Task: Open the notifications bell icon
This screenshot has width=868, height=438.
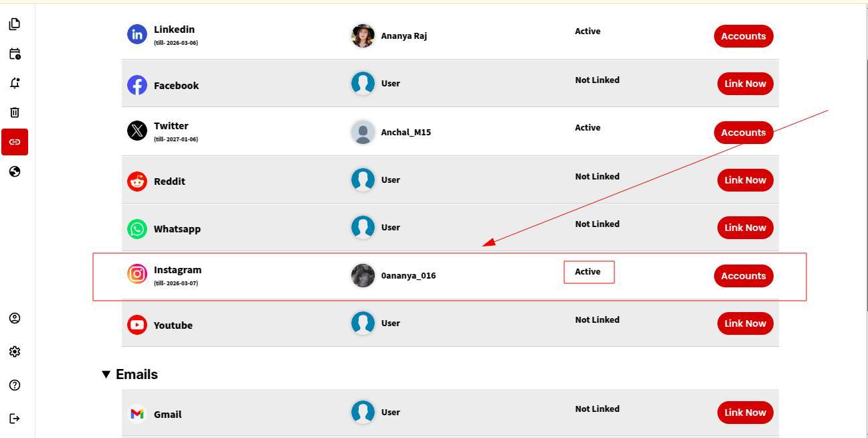Action: pos(14,83)
